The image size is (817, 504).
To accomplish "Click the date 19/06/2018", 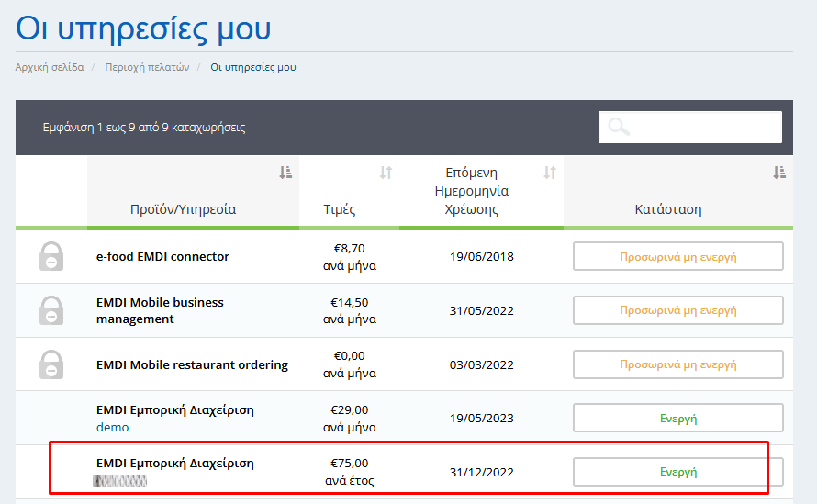I will 481,256.
